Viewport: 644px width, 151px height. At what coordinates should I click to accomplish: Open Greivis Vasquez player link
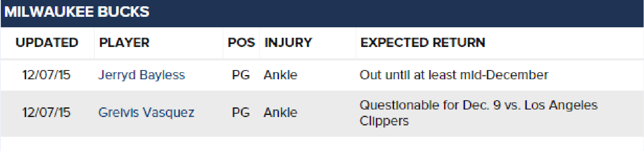(x=146, y=113)
